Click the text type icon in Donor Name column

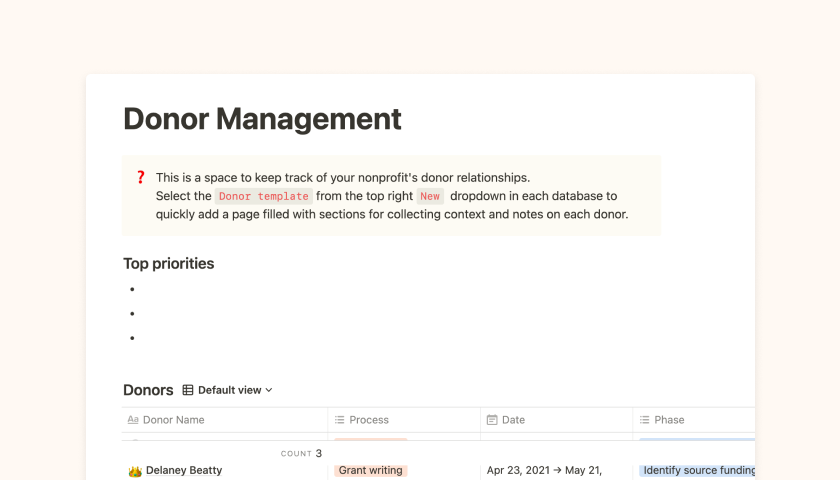133,420
